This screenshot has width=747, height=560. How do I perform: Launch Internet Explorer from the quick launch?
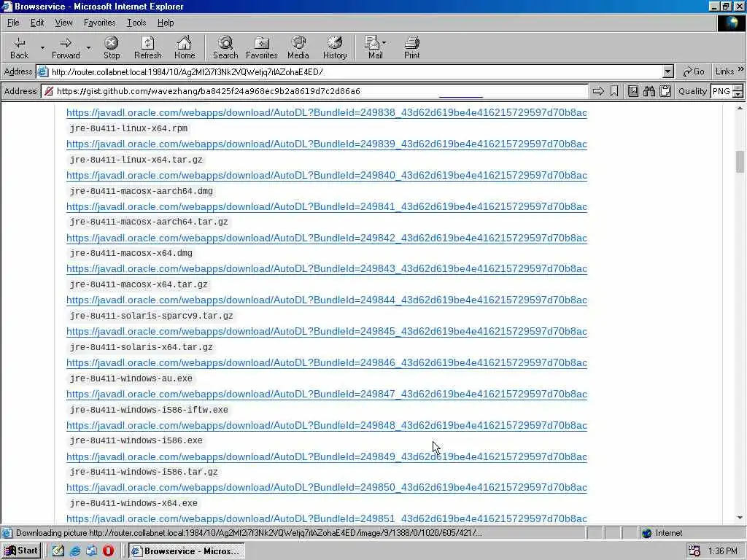(75, 551)
